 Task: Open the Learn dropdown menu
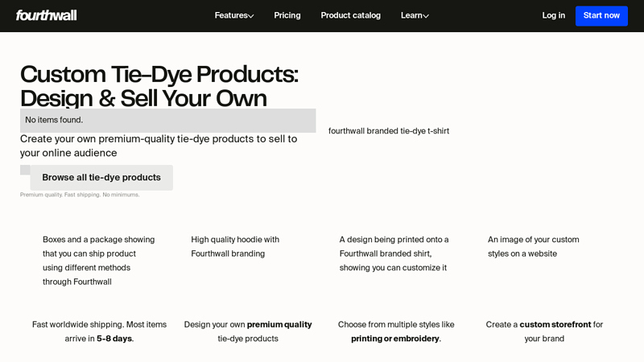415,15
